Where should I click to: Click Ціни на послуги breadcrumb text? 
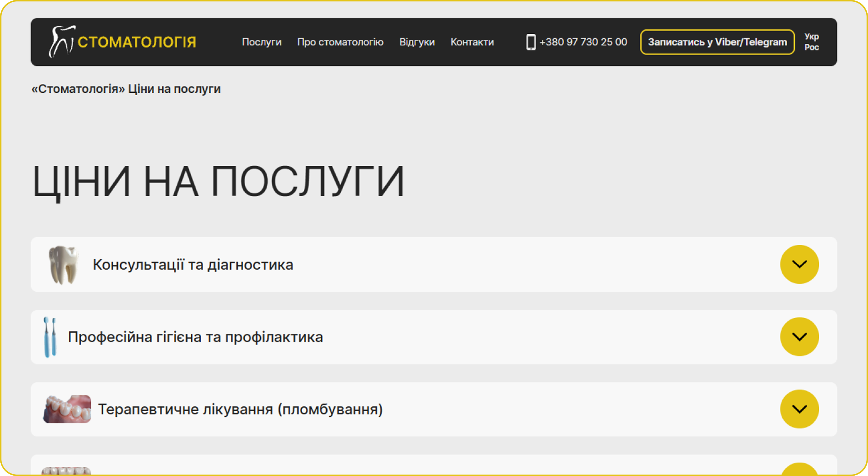(x=175, y=89)
